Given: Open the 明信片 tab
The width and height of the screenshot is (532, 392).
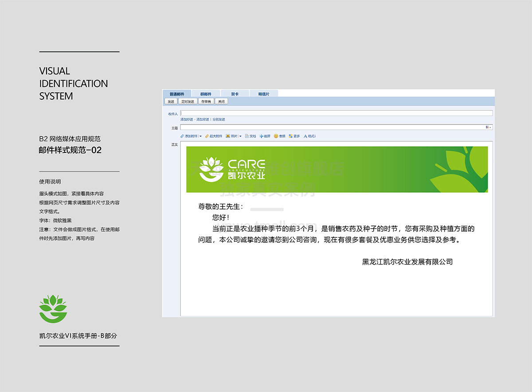Looking at the screenshot, I should click(x=263, y=94).
